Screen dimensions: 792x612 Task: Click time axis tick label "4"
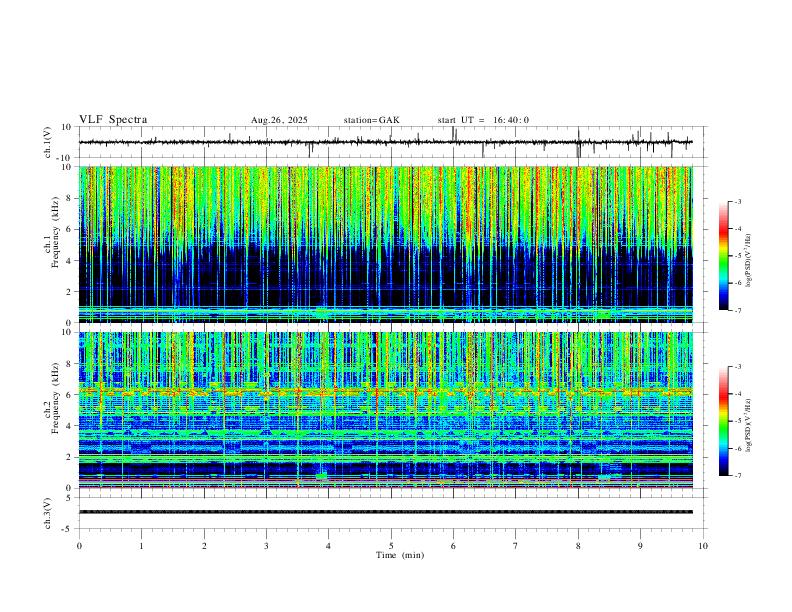pos(328,546)
